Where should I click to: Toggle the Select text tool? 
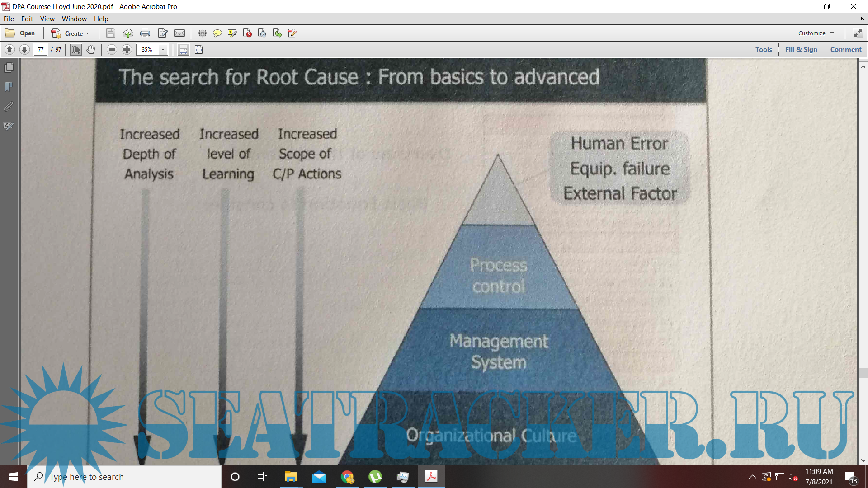(x=76, y=50)
